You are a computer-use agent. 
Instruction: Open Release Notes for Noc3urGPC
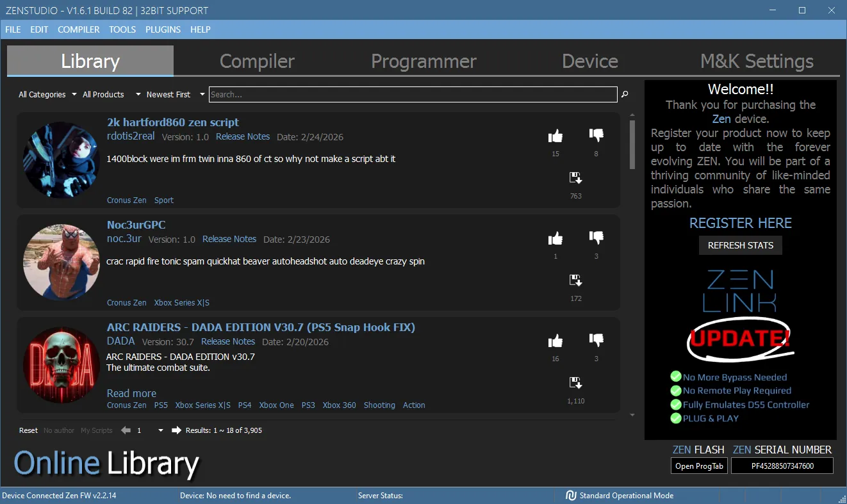click(x=229, y=239)
